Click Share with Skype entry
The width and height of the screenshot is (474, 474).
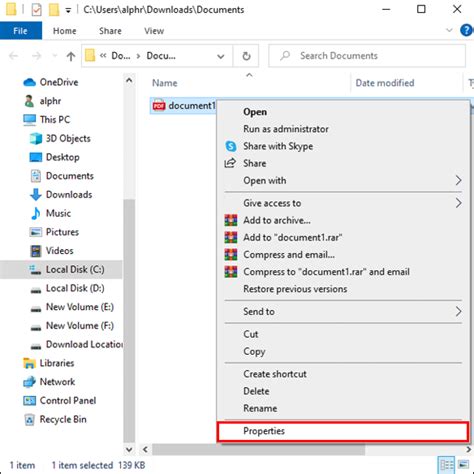pos(343,146)
